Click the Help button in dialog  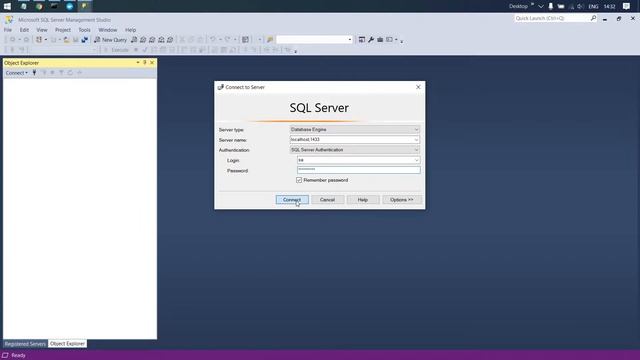tap(363, 200)
